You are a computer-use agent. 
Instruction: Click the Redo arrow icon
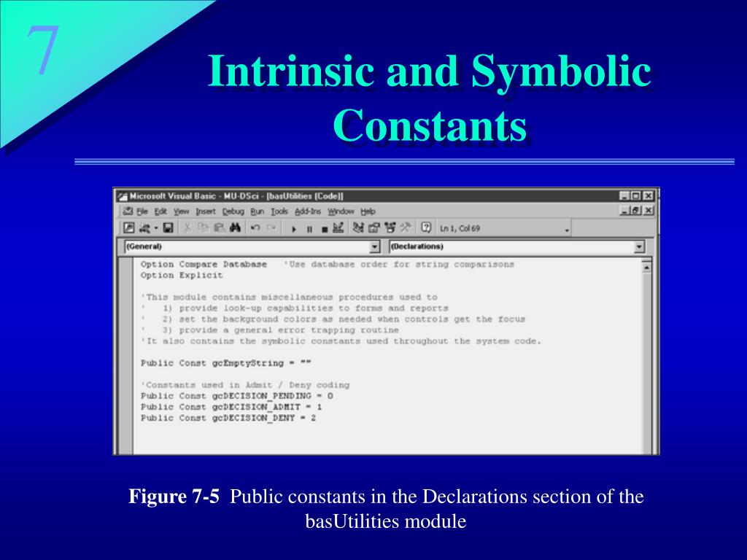(x=271, y=228)
